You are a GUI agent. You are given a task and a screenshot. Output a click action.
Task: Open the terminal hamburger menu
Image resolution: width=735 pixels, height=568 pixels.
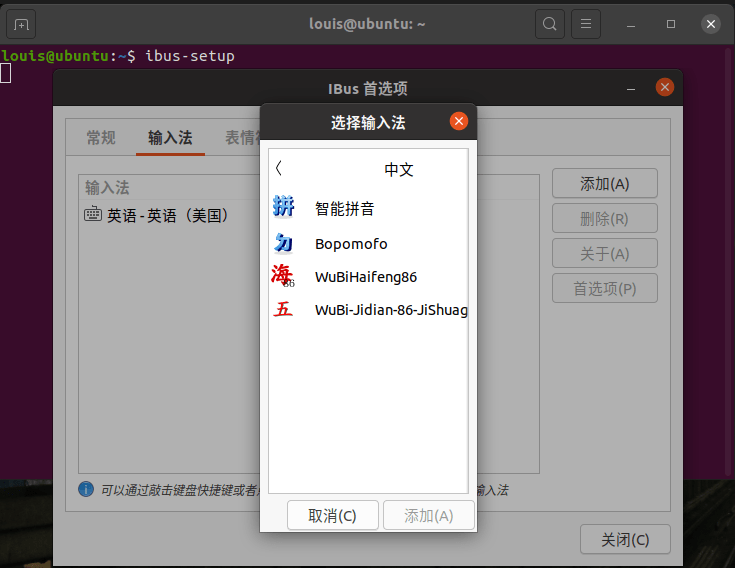[x=586, y=24]
